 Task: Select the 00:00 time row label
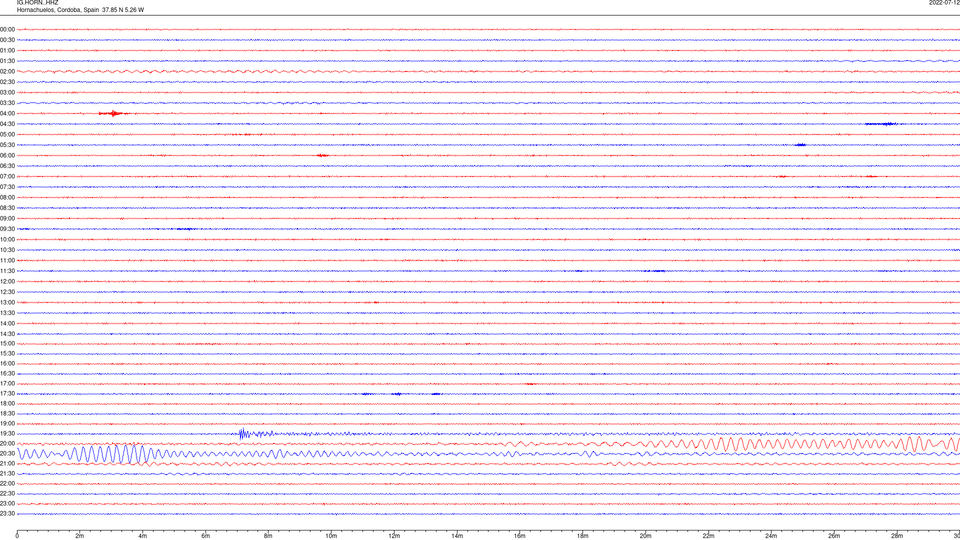pyautogui.click(x=7, y=29)
